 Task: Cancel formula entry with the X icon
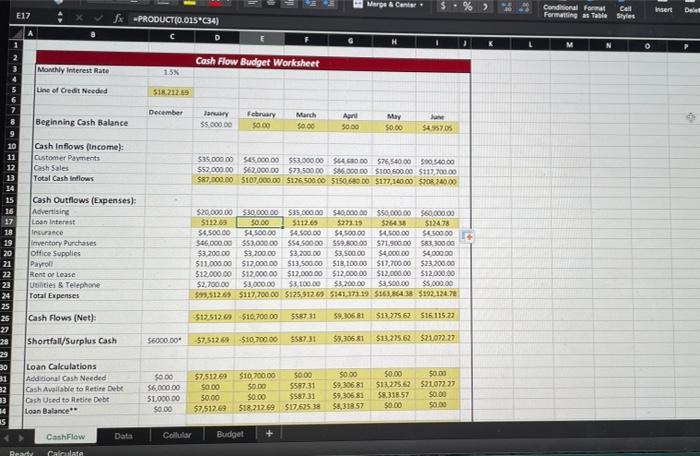click(x=79, y=18)
